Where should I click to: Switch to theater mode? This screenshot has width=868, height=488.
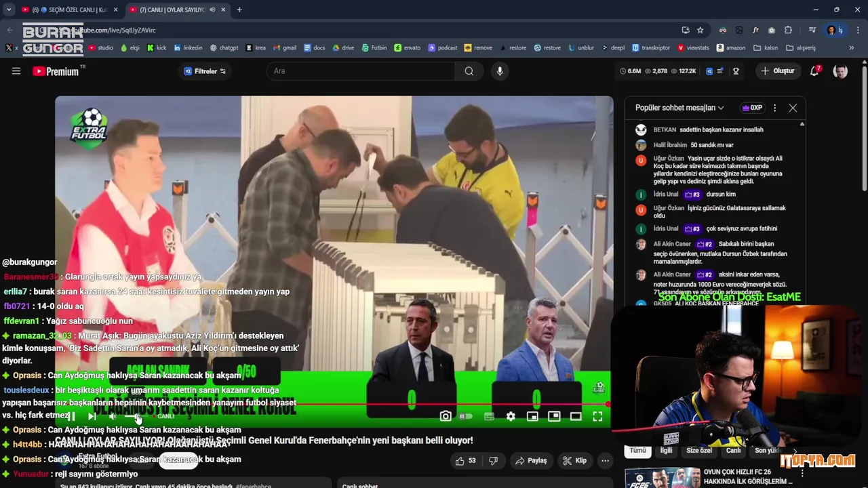click(x=576, y=416)
